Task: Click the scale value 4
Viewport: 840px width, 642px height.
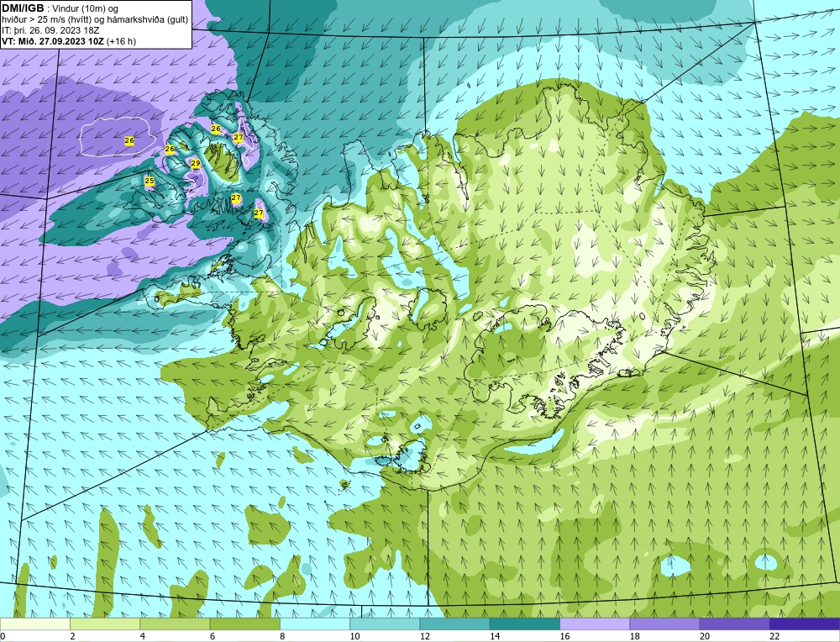Action: coord(143,636)
